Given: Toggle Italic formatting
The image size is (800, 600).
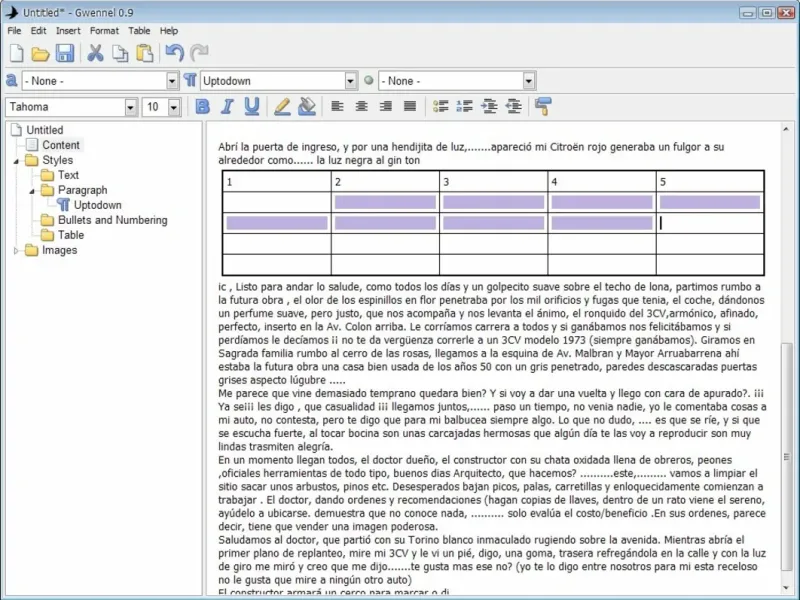Looking at the screenshot, I should [x=227, y=106].
